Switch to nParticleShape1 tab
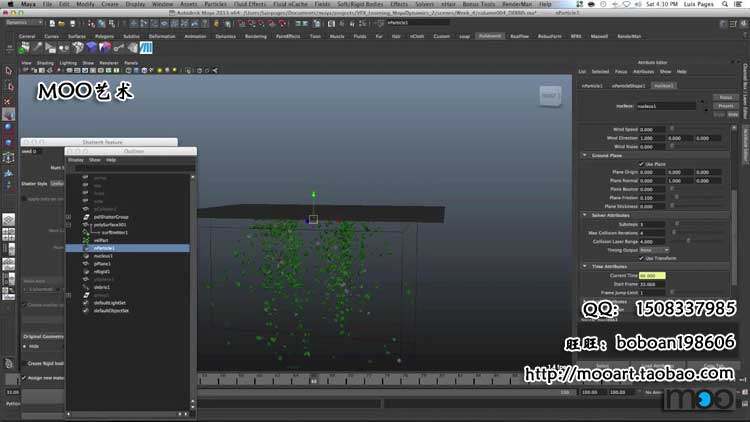The width and height of the screenshot is (750, 422). coord(629,86)
